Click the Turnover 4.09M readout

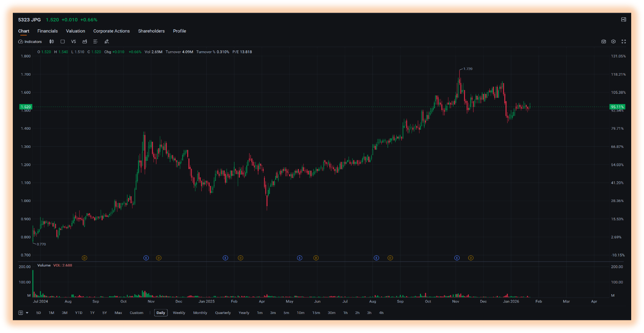179,52
